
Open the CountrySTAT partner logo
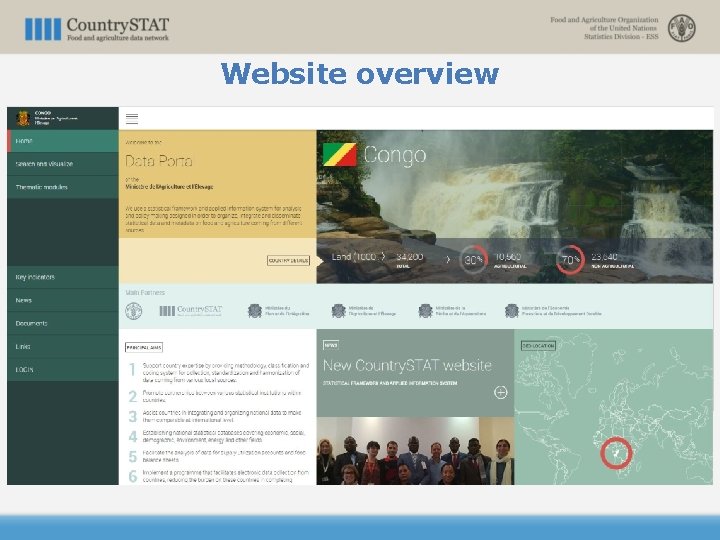tap(191, 311)
